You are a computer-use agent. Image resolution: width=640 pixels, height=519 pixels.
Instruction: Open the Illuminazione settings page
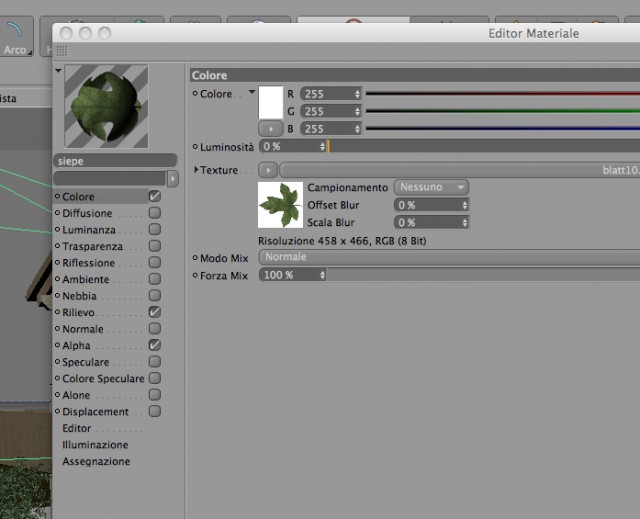95,445
